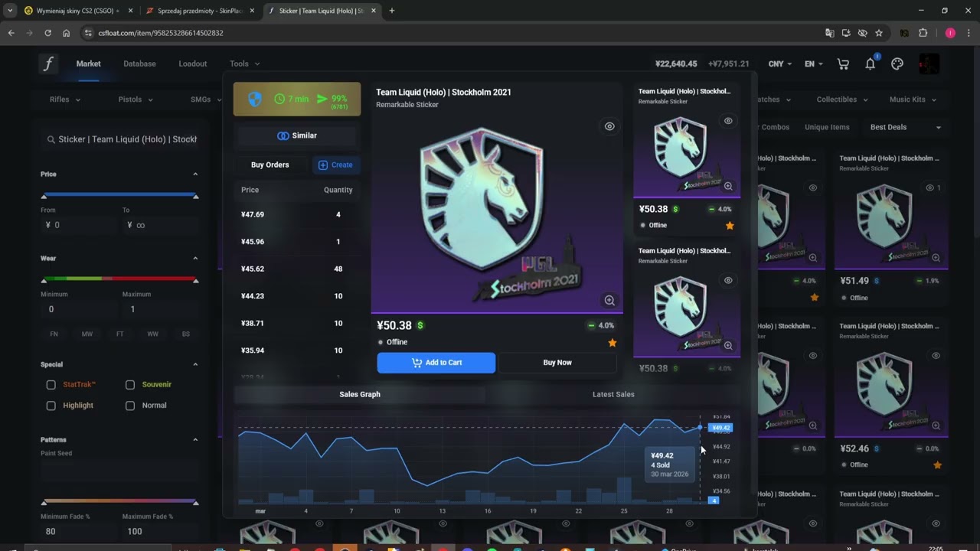This screenshot has width=980, height=551.
Task: Open the site information icon in address bar
Action: [88, 33]
